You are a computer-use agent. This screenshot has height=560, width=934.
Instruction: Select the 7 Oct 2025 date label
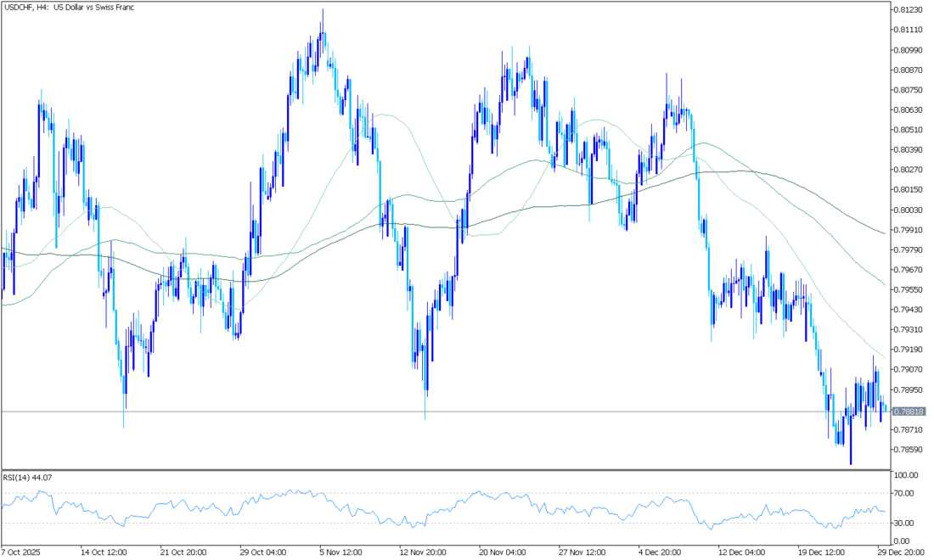click(23, 551)
